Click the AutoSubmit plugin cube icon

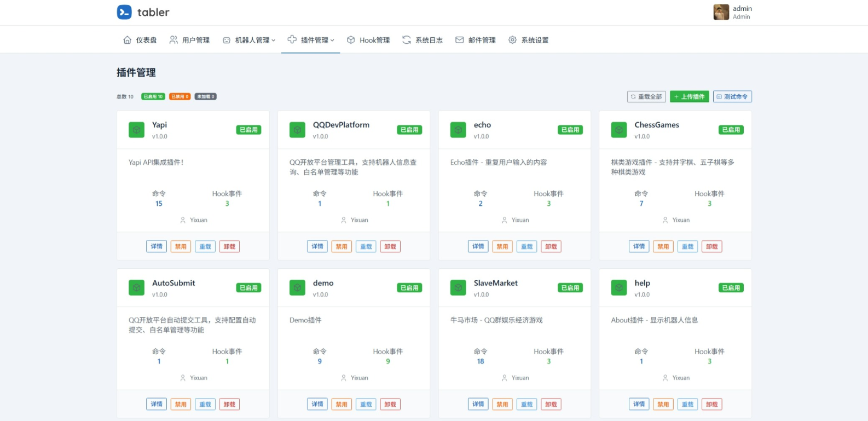pyautogui.click(x=136, y=287)
